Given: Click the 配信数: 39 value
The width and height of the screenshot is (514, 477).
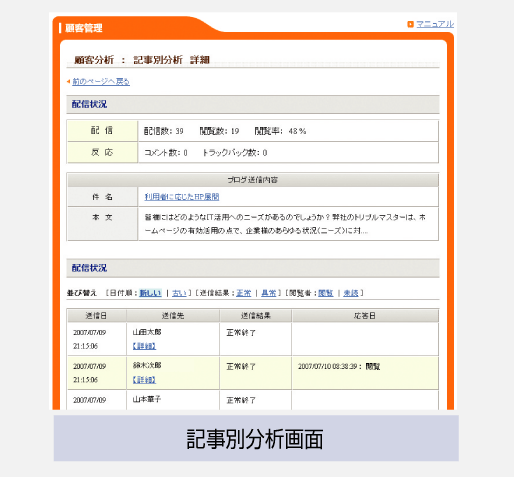Looking at the screenshot, I should (164, 131).
